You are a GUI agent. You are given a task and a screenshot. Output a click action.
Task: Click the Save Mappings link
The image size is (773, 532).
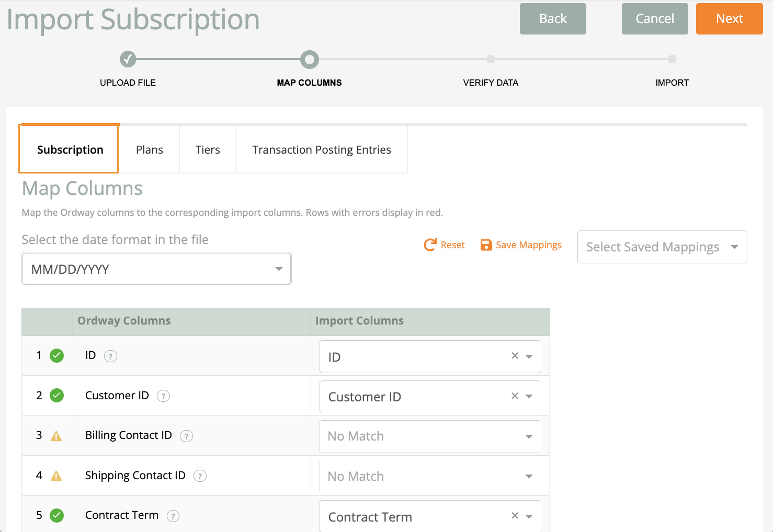click(x=529, y=245)
